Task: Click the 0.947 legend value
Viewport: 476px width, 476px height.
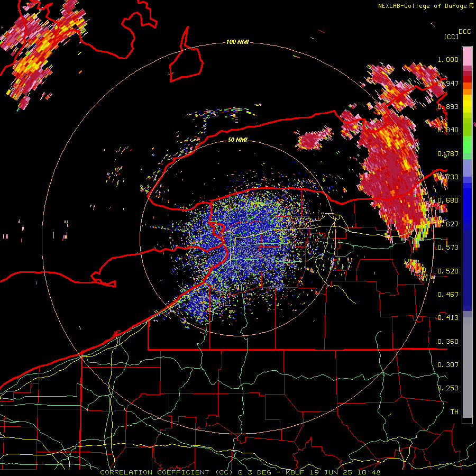Action: pyautogui.click(x=448, y=83)
